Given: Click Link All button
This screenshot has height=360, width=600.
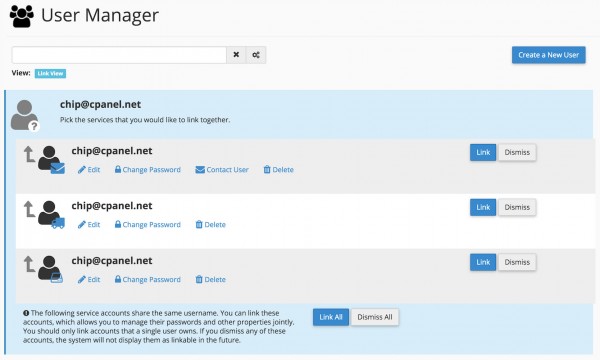Looking at the screenshot, I should pyautogui.click(x=331, y=317).
